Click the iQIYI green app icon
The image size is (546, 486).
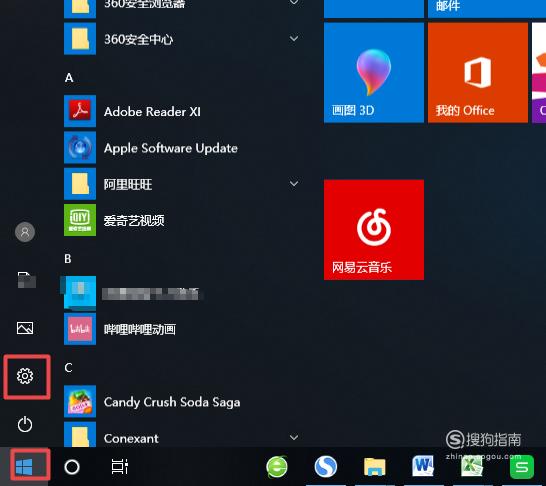point(80,220)
